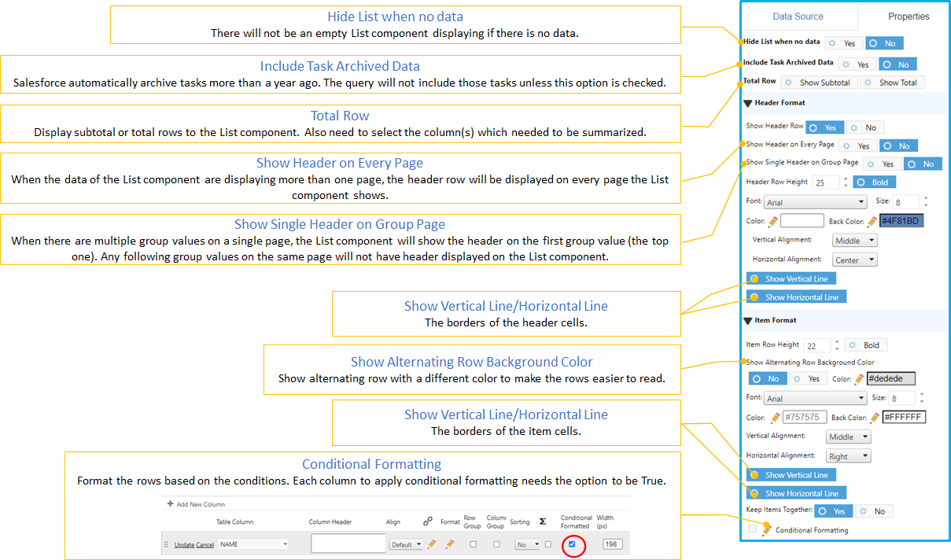Image resolution: width=951 pixels, height=560 pixels.
Task: Toggle Show Horizontal Line under Header Format
Action: [797, 297]
